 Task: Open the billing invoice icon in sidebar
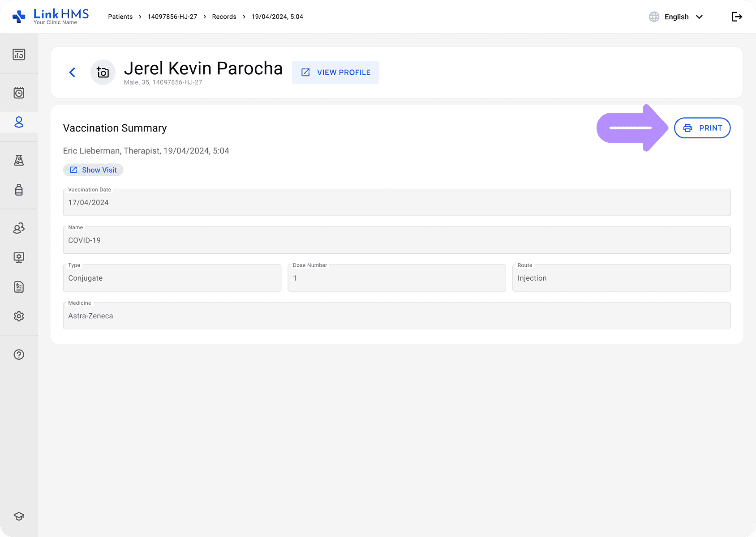pyautogui.click(x=19, y=287)
